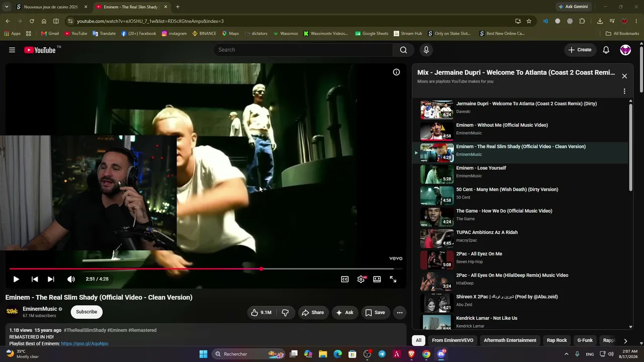Open the EminemMusic channel avatar

12,312
